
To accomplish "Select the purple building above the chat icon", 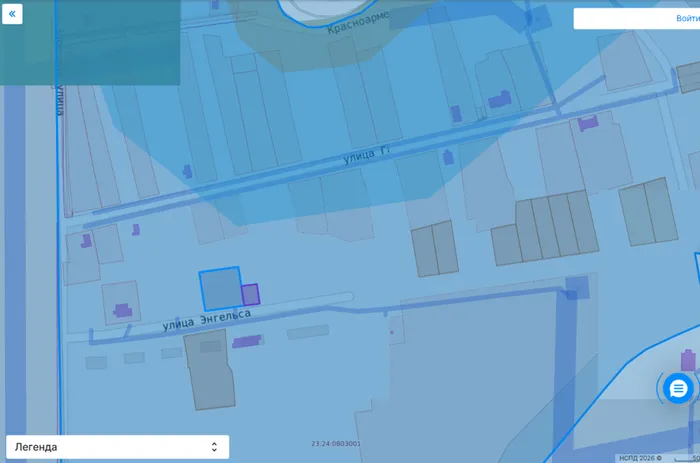I will pyautogui.click(x=688, y=360).
